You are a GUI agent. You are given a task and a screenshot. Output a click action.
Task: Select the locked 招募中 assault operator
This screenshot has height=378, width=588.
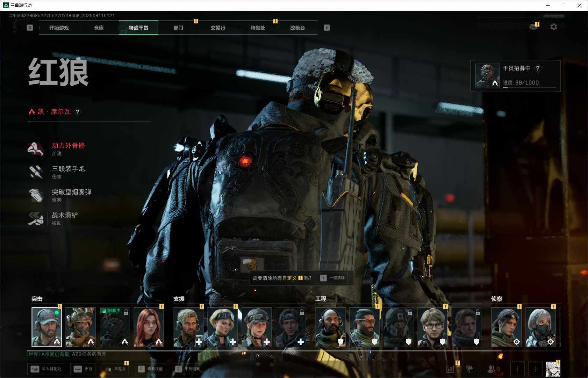(x=115, y=327)
